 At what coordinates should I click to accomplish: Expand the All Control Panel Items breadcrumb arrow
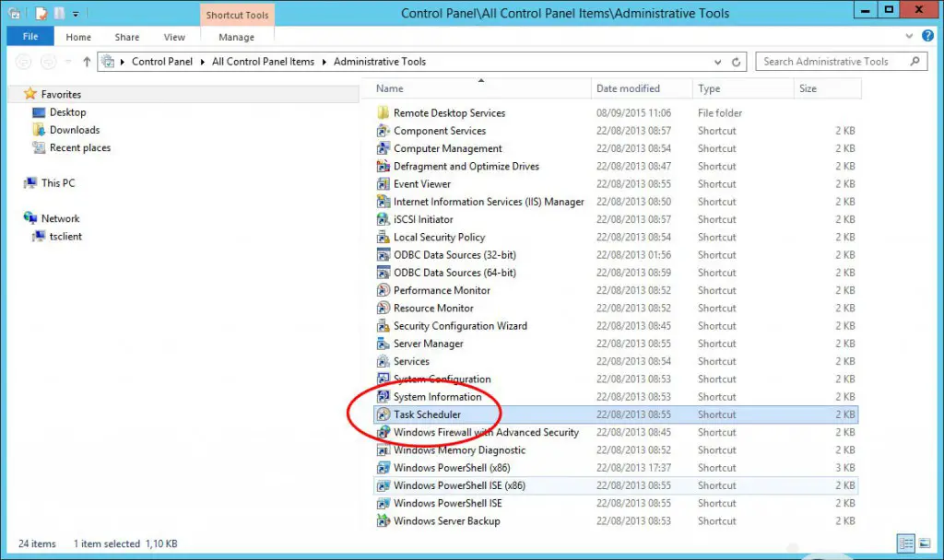324,62
